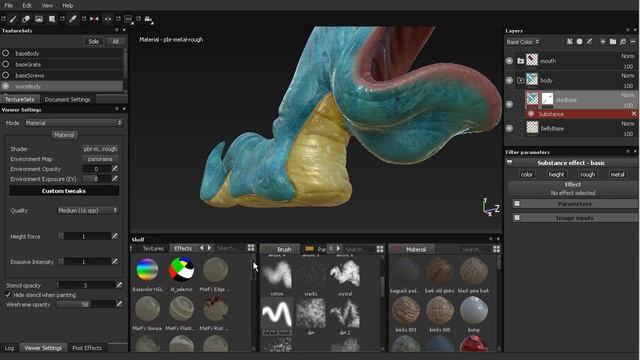Open the Viewer Mode Material dropdown
This screenshot has width=640, height=360.
point(73,122)
